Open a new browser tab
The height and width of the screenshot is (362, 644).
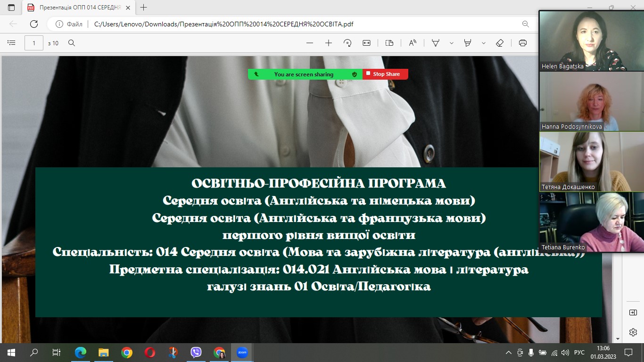(144, 8)
